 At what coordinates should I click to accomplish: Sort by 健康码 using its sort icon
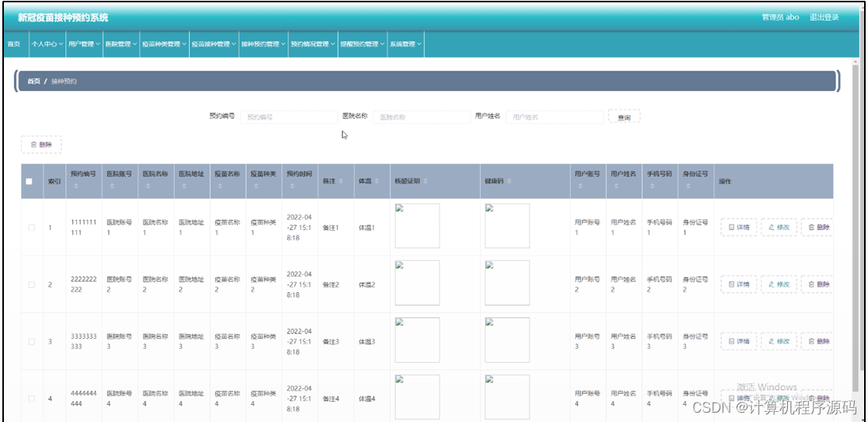point(509,181)
